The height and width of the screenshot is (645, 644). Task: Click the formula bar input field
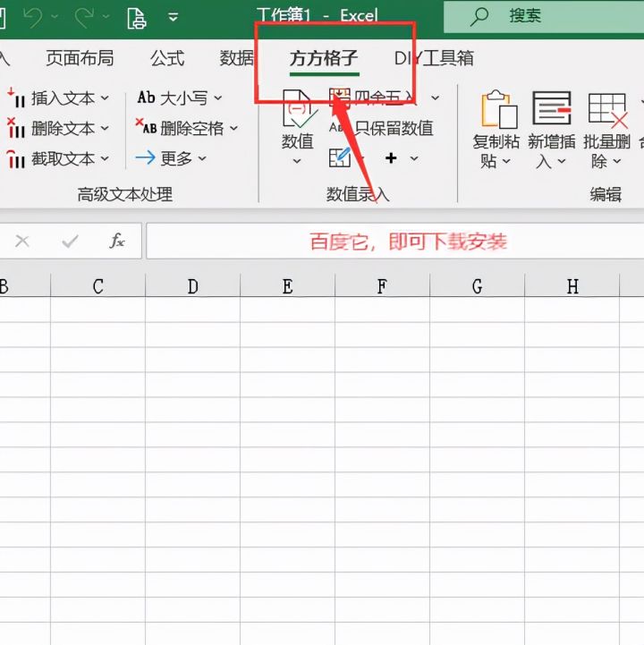click(395, 242)
